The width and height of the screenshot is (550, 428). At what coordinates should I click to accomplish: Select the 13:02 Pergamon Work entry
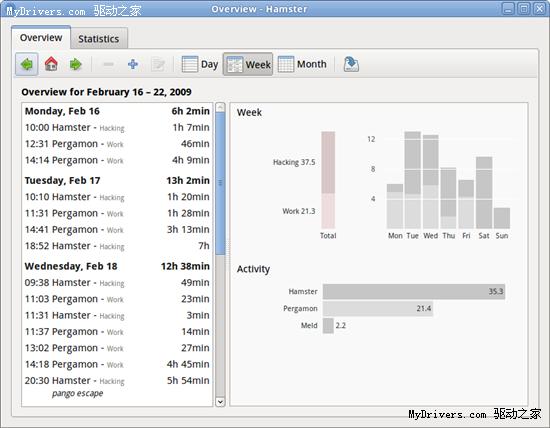pyautogui.click(x=117, y=348)
